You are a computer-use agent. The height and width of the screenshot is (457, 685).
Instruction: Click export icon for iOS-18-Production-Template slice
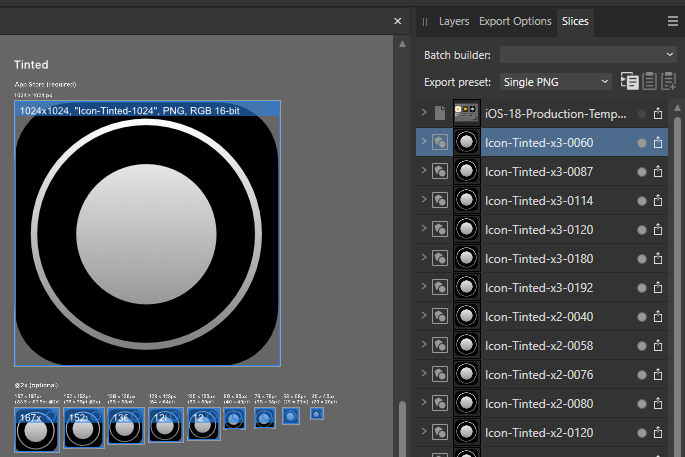point(658,114)
